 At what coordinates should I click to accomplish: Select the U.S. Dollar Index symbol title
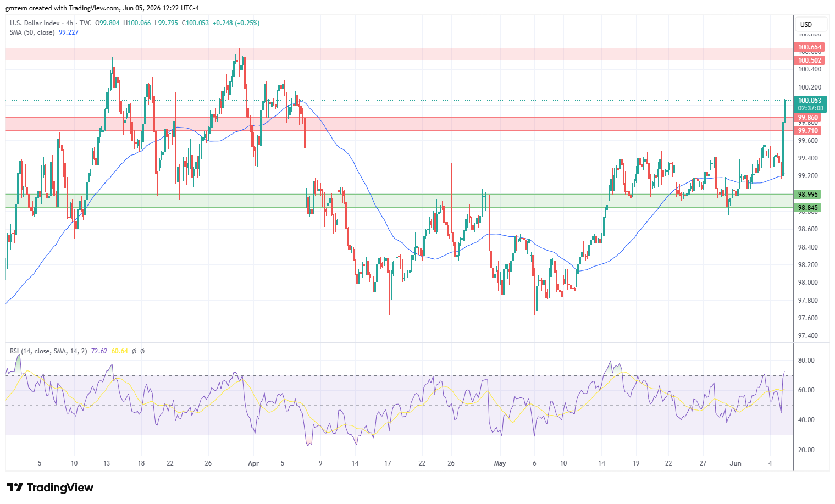35,23
